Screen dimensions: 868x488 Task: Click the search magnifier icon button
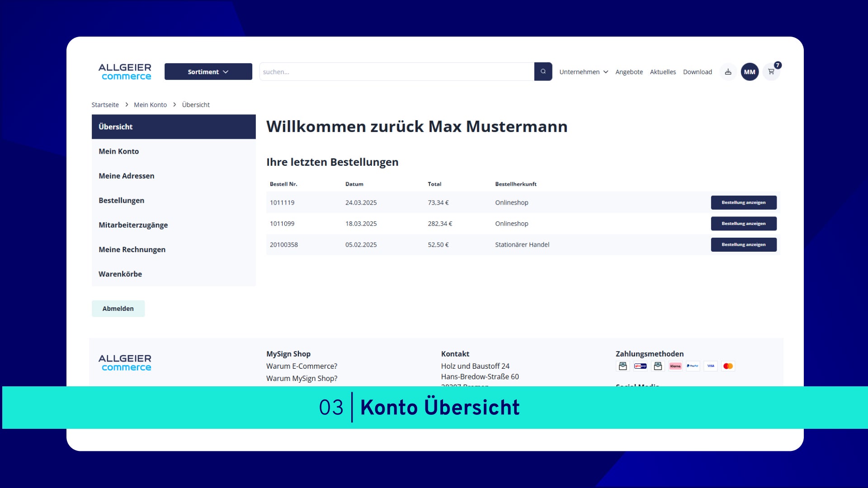pos(543,71)
